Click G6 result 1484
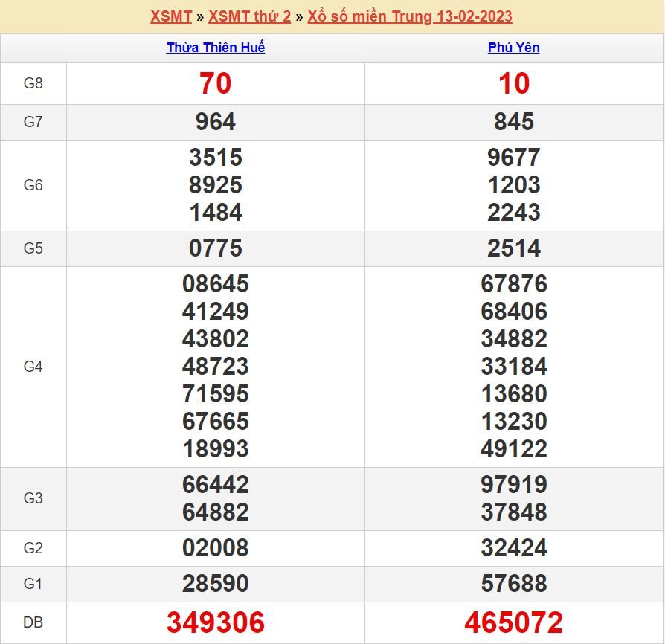 [x=216, y=213]
